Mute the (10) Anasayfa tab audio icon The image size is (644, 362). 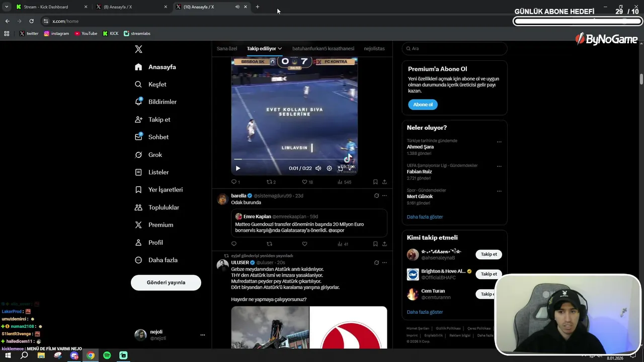point(237,7)
